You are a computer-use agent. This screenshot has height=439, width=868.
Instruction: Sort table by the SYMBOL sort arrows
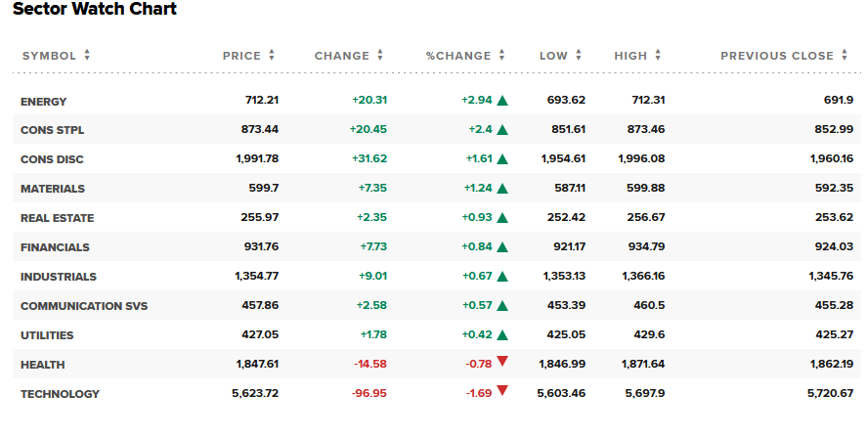coord(87,55)
